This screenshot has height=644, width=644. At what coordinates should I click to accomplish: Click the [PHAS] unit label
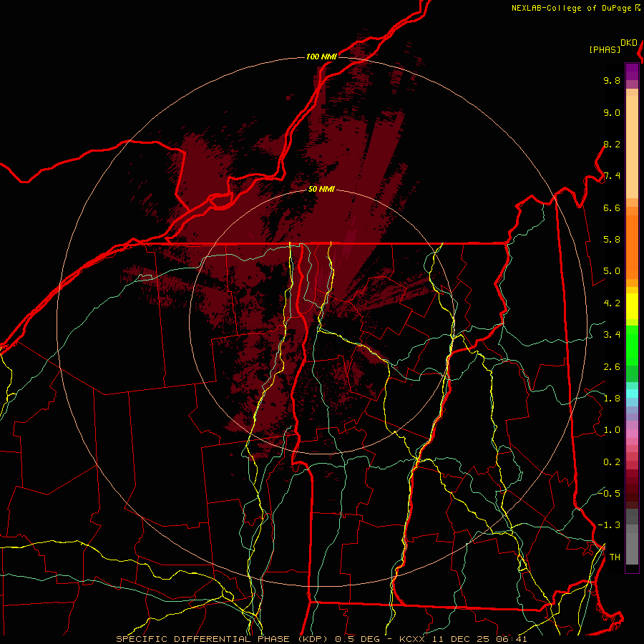[x=605, y=50]
